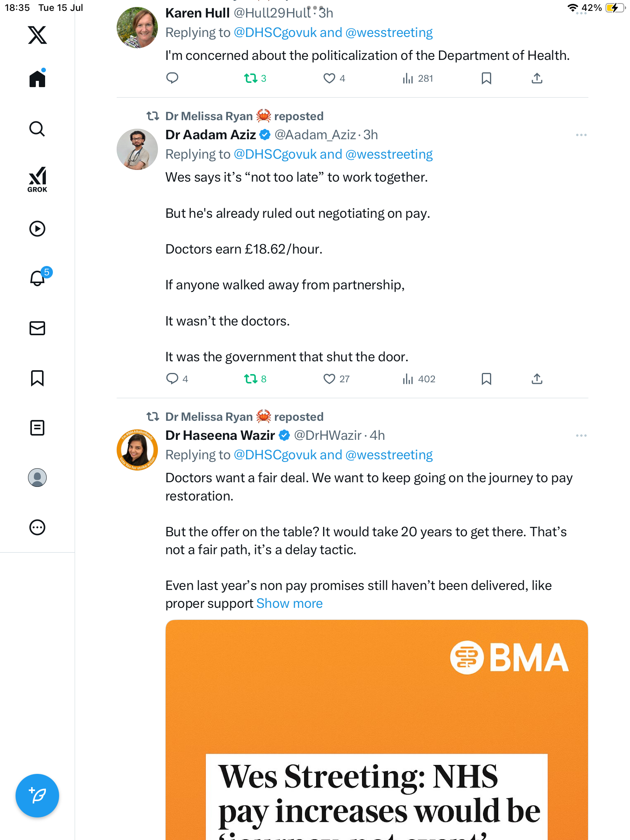Screen dimensions: 630x840
Task: Expand post with Show more link
Action: (x=289, y=604)
